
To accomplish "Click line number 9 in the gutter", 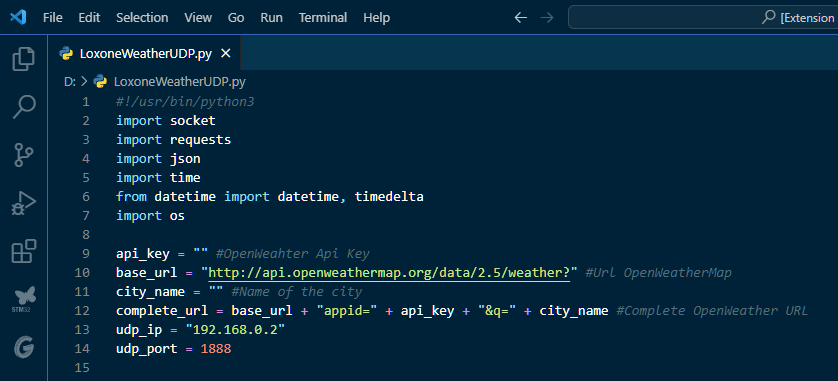I will tap(86, 253).
